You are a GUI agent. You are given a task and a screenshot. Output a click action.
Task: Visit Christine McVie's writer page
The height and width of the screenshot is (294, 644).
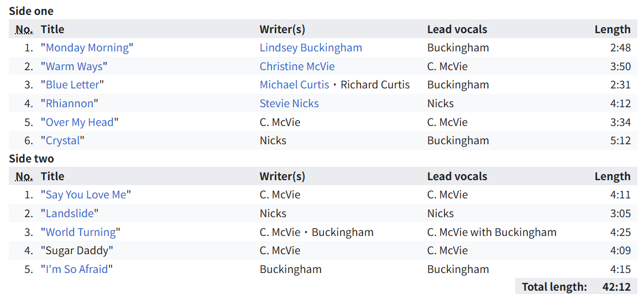tap(297, 66)
